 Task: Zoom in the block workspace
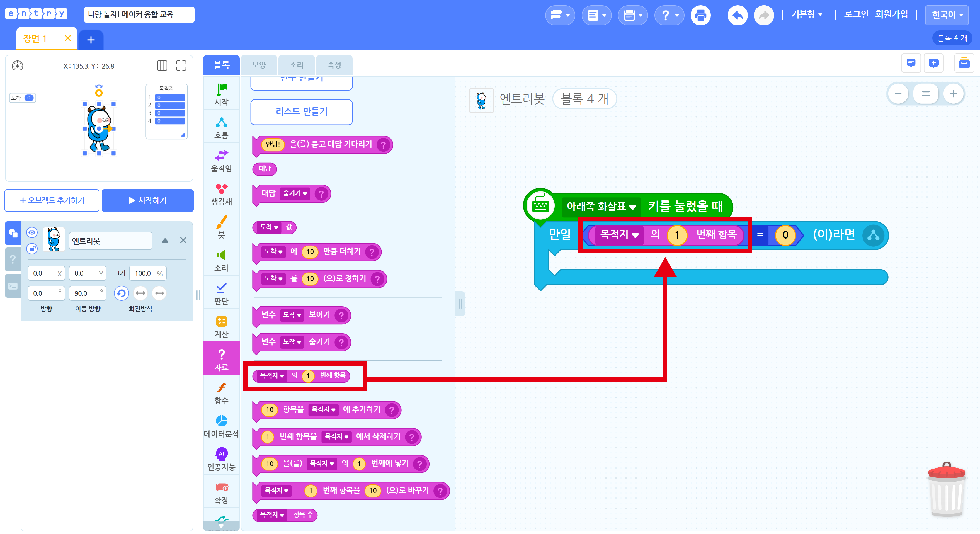point(953,94)
